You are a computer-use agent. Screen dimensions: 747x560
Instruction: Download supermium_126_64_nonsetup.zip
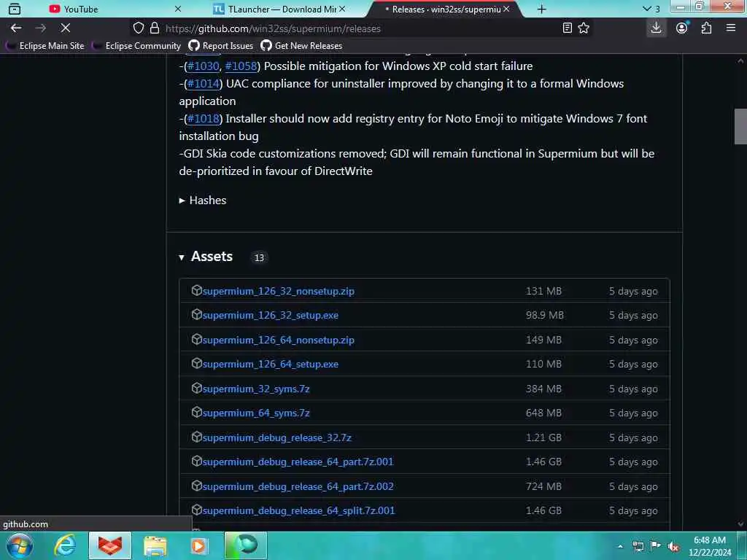pyautogui.click(x=278, y=340)
